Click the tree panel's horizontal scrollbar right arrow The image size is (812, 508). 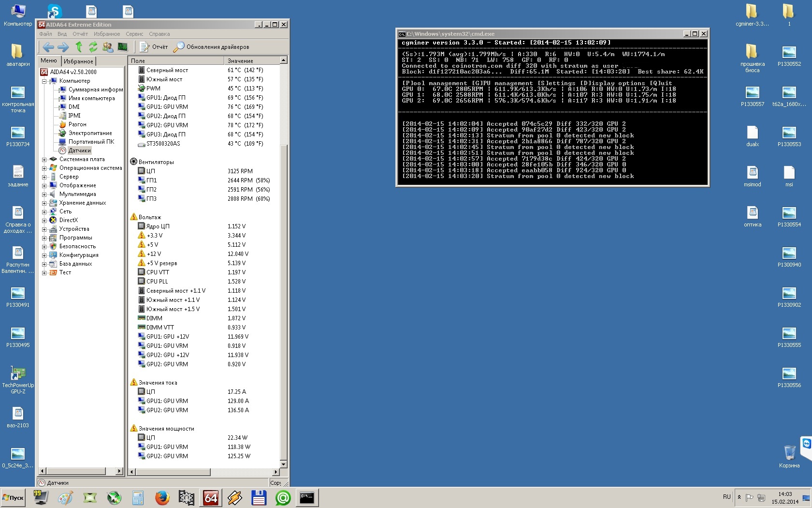click(x=120, y=471)
